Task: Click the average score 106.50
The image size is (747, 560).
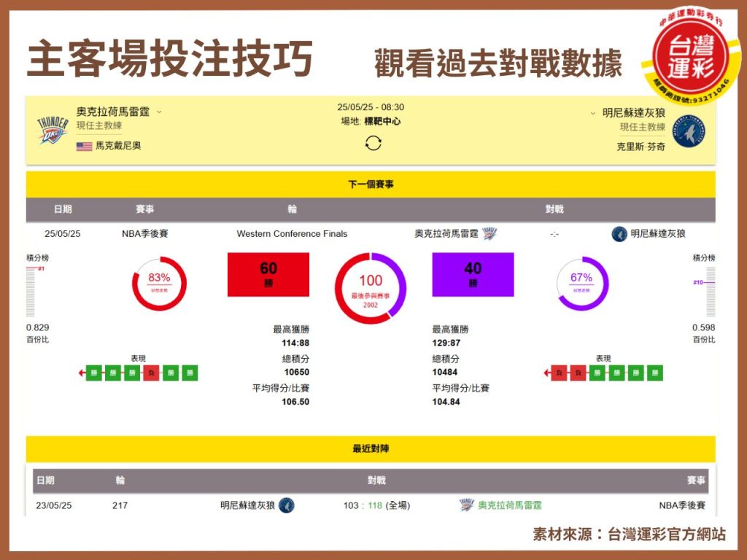Action: click(295, 402)
